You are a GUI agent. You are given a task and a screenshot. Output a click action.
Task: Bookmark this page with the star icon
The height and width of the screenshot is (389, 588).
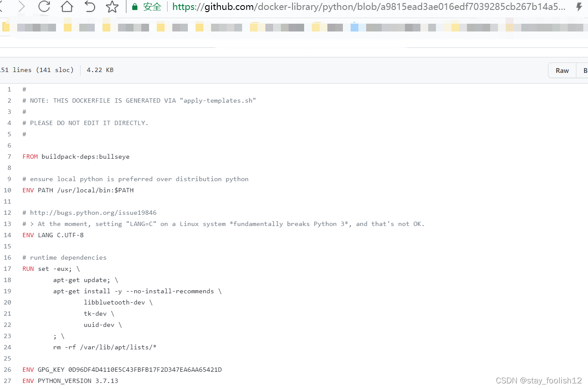click(x=112, y=6)
